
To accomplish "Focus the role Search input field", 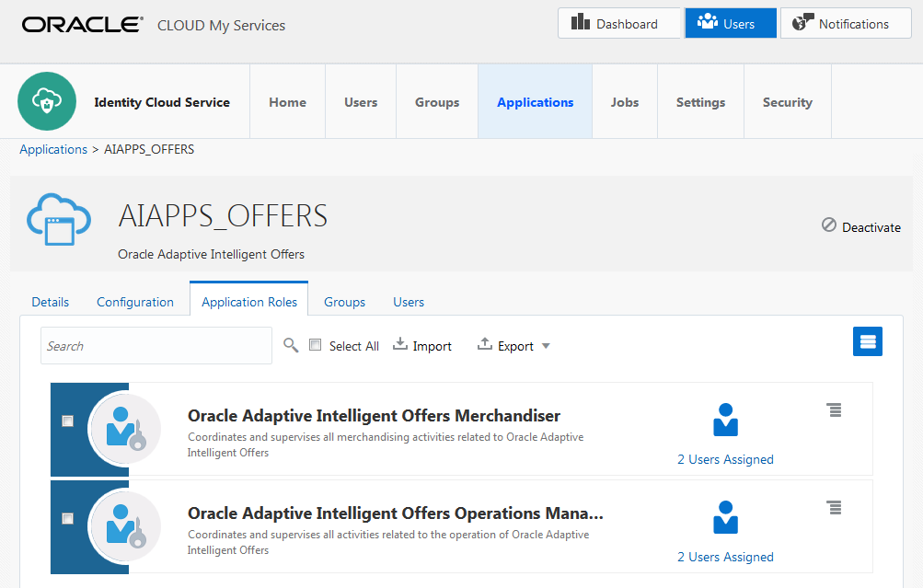I will tap(156, 346).
